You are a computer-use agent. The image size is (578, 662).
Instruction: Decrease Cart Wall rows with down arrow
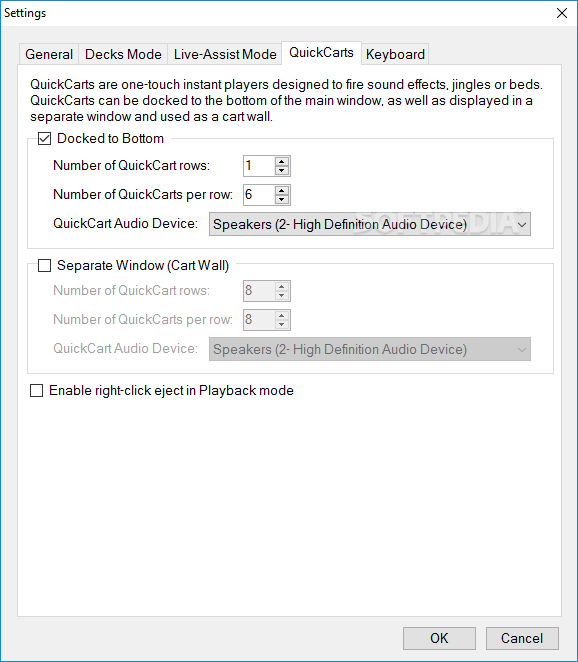pos(282,296)
